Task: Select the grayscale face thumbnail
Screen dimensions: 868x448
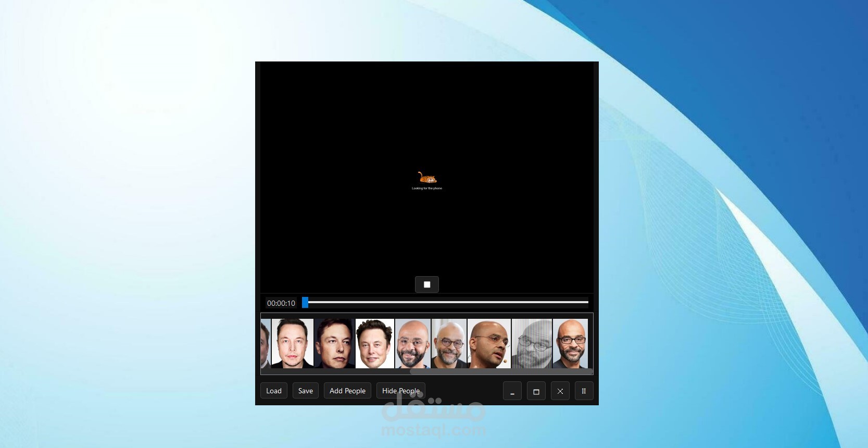Action: pyautogui.click(x=532, y=344)
